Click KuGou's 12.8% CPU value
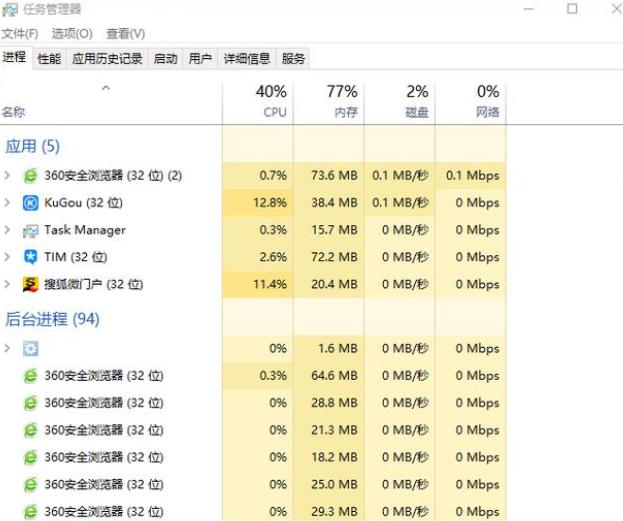Screen dimensions: 623x521 tap(270, 203)
